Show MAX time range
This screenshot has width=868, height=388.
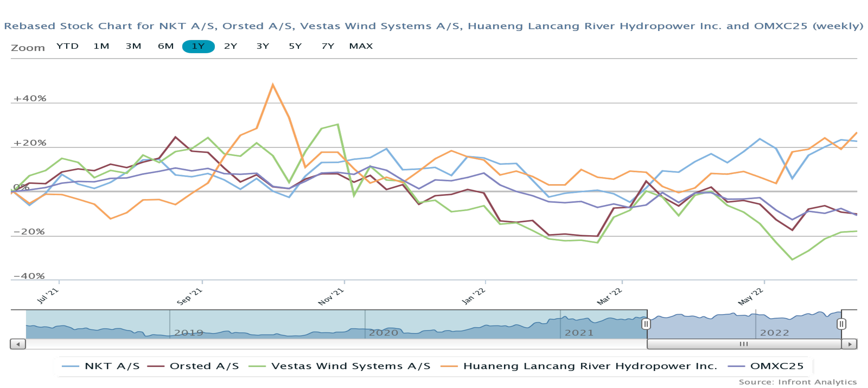tap(361, 46)
